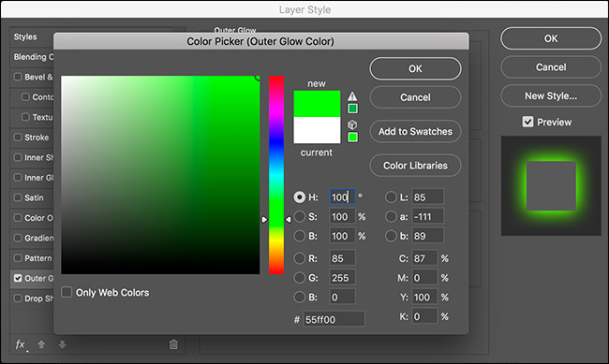Enable the Inner Shadow checkbox
This screenshot has width=609, height=364.
pyautogui.click(x=18, y=157)
